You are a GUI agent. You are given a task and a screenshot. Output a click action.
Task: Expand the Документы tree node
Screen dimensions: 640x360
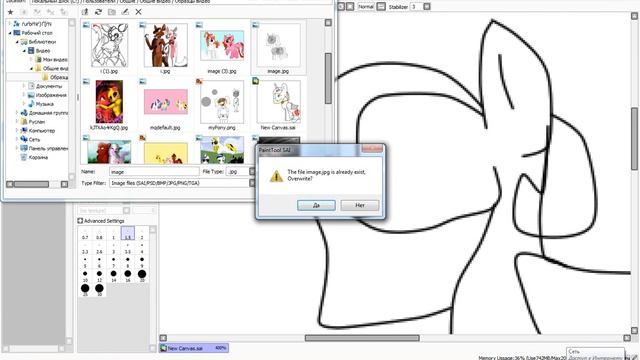click(24, 86)
